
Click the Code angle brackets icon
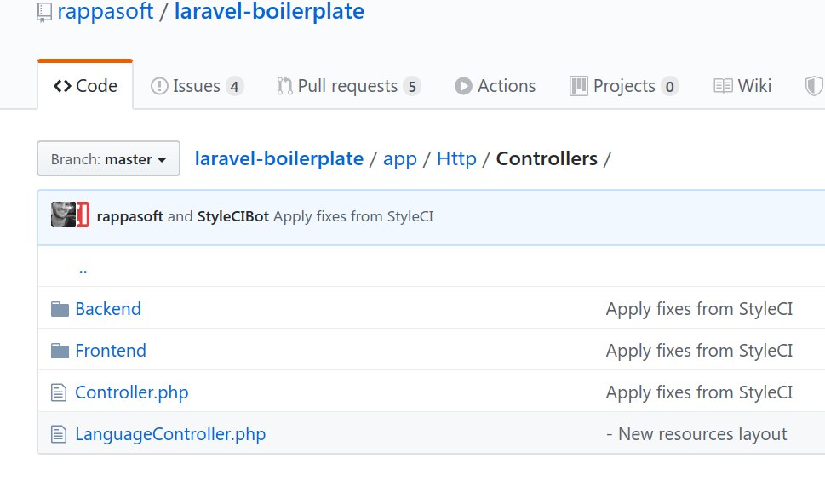[63, 86]
